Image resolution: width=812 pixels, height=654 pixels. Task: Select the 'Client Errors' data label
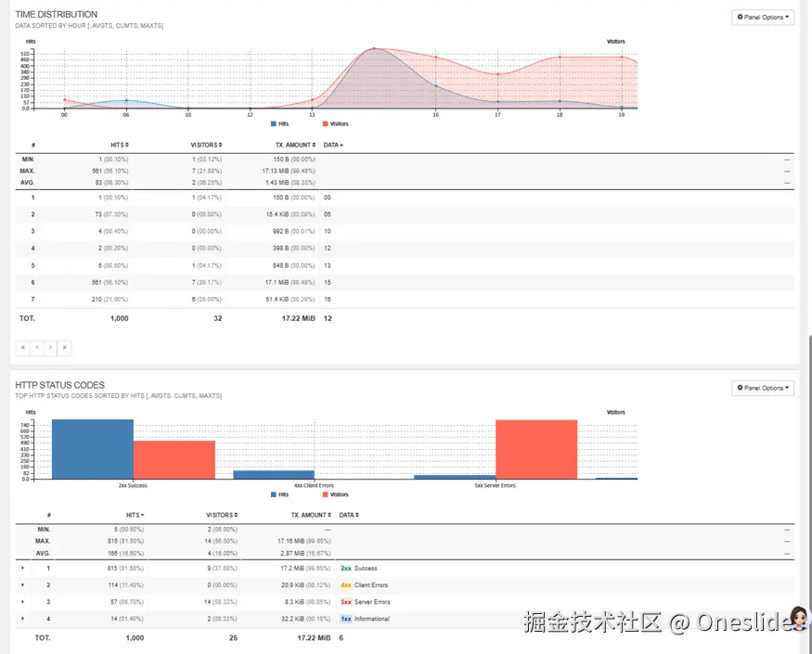tap(371, 585)
